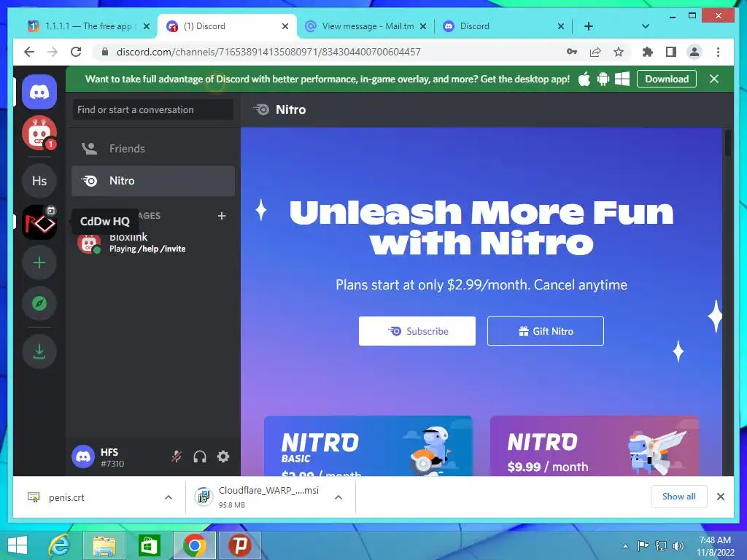This screenshot has width=747, height=560.
Task: Show hidden system tray icons
Action: click(x=625, y=546)
